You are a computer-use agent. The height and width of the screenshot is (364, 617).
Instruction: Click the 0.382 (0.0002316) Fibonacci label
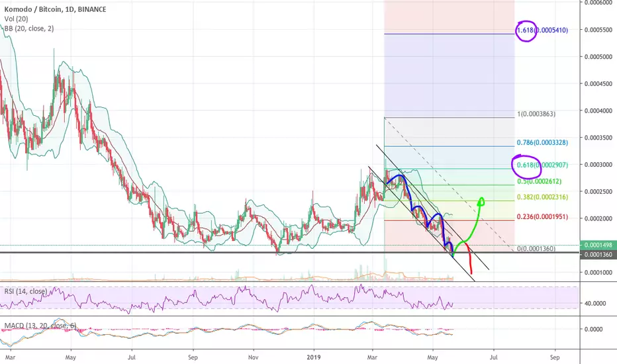tap(542, 197)
